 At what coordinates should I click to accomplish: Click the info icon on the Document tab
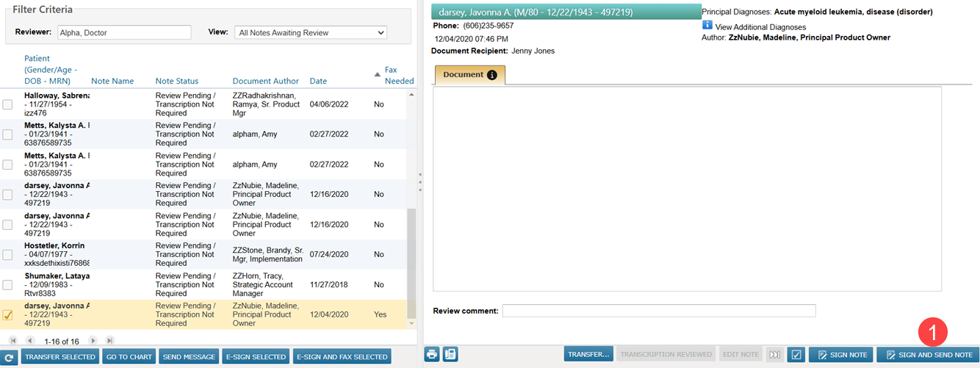pos(492,75)
